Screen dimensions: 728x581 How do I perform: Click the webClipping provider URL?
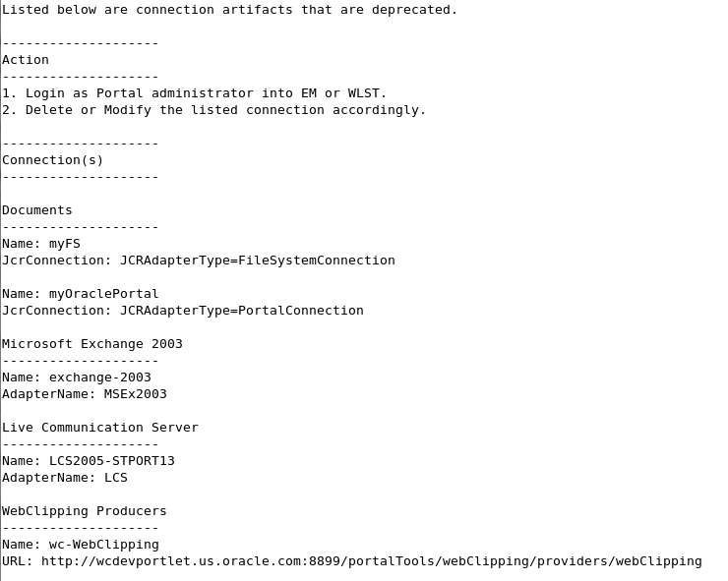(371, 561)
